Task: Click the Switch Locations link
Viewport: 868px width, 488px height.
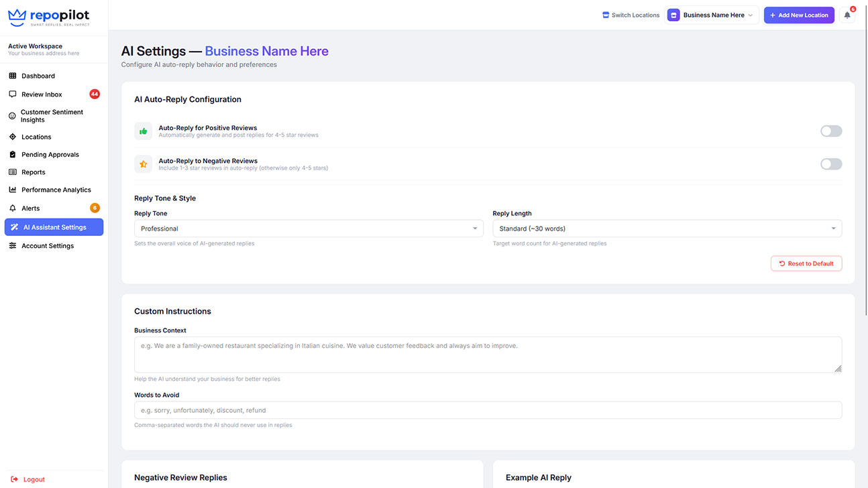Action: pyautogui.click(x=631, y=15)
